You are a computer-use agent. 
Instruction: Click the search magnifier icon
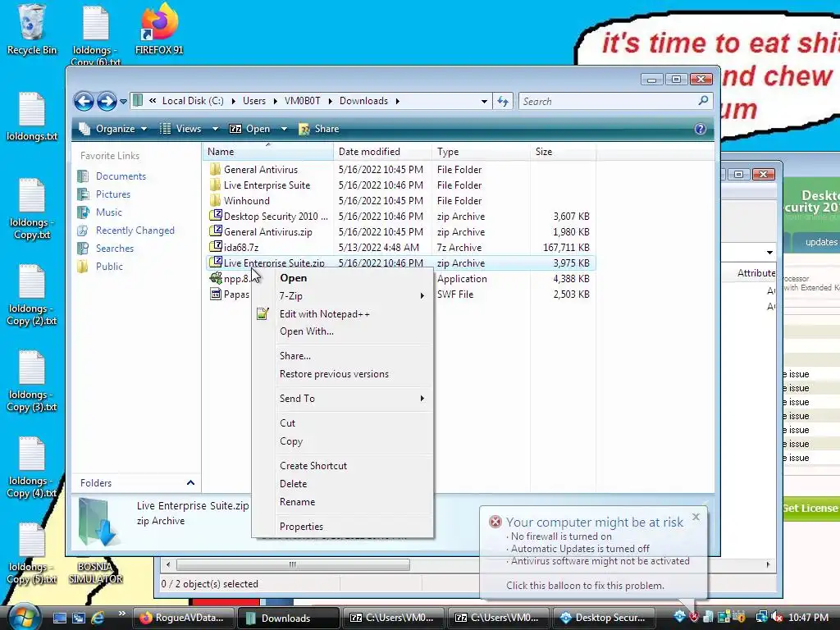pyautogui.click(x=703, y=101)
